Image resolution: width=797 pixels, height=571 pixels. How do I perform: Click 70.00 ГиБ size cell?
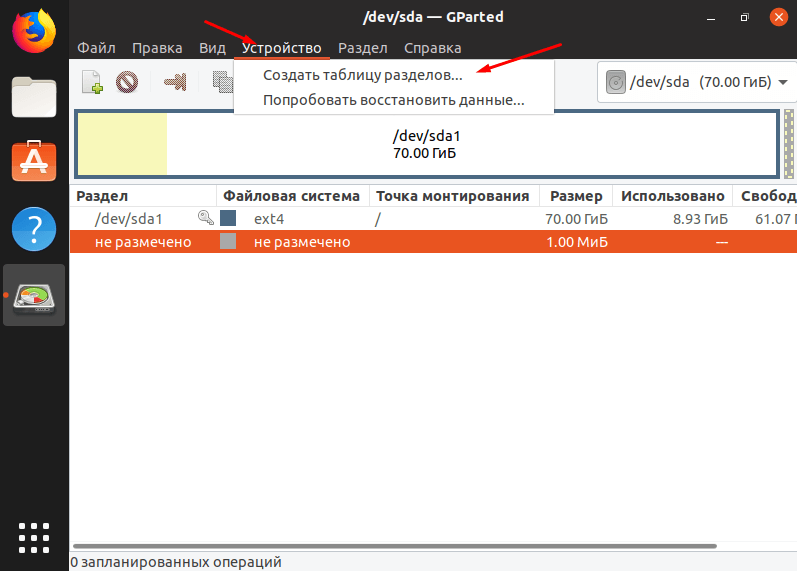576,219
